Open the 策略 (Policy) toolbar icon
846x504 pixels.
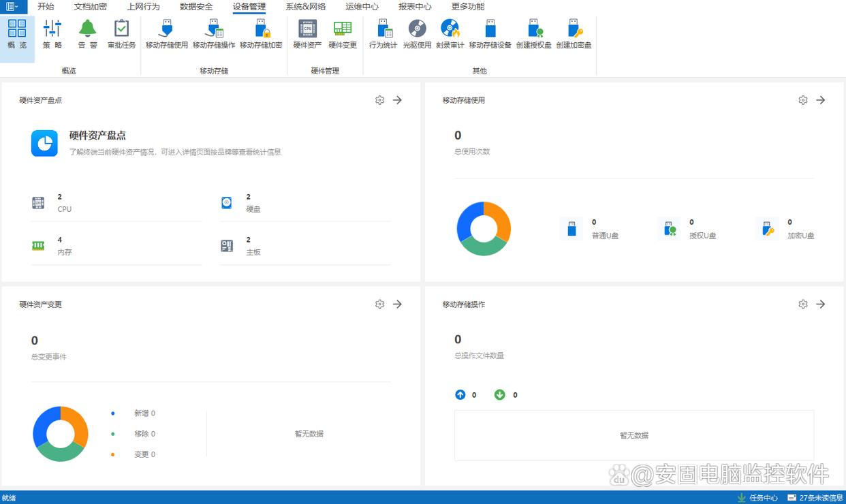point(52,33)
